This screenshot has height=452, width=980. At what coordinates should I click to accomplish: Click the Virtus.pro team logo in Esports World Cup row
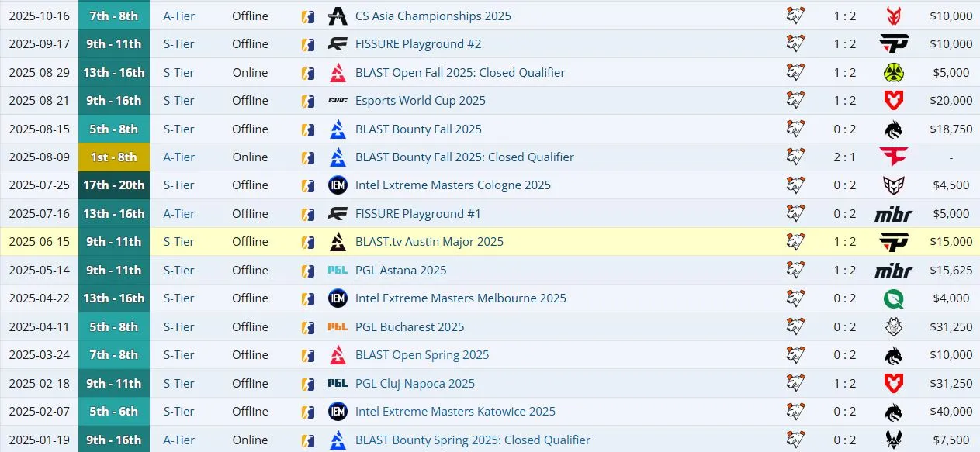click(796, 101)
